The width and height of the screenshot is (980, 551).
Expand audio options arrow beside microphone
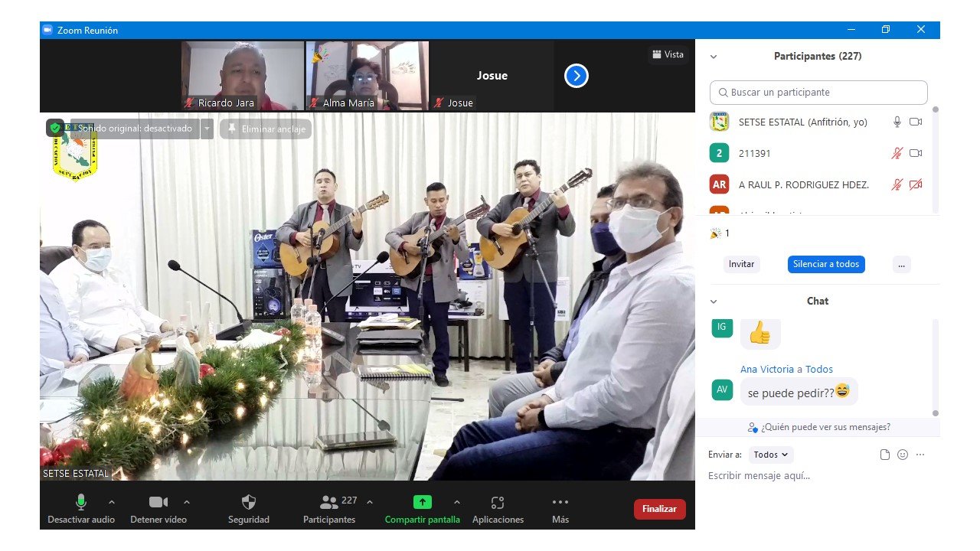point(112,502)
